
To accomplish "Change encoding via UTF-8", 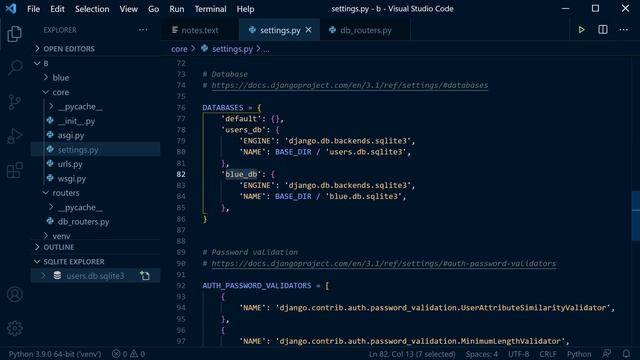I will (x=518, y=354).
